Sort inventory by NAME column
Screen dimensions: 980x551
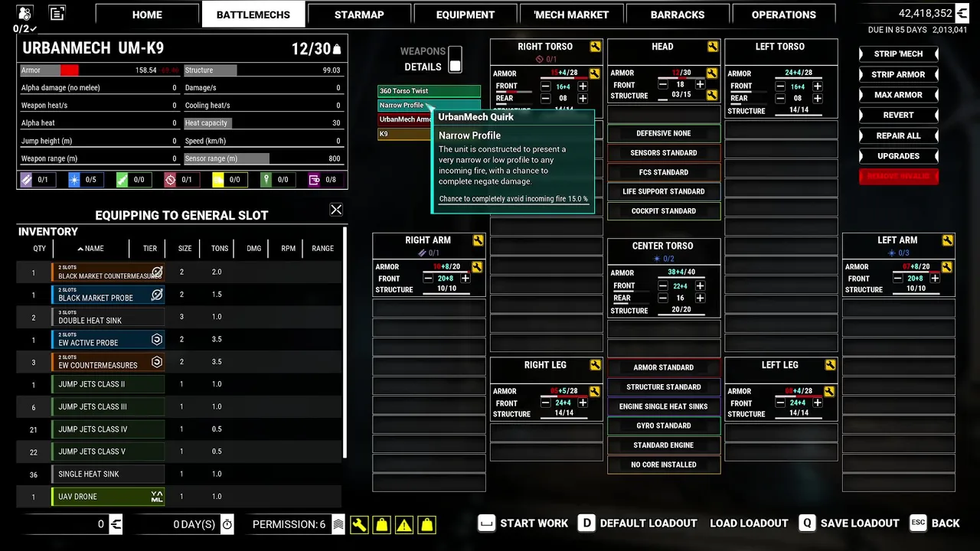[x=90, y=249]
